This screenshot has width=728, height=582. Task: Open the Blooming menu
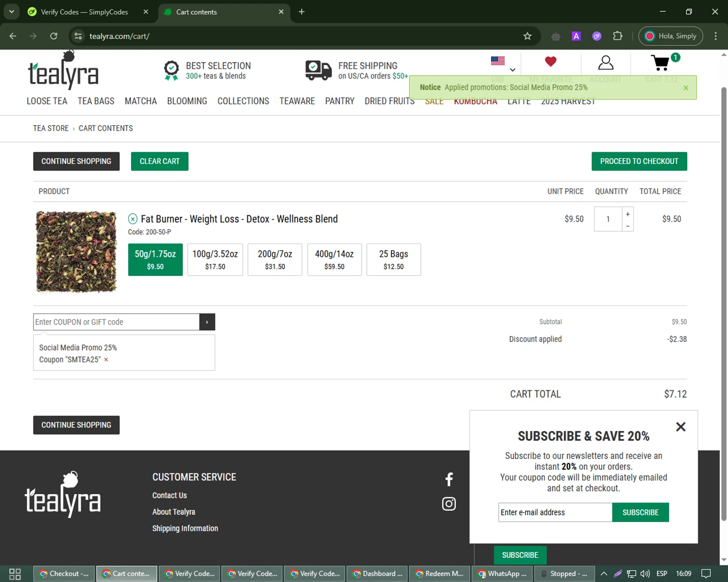(187, 101)
